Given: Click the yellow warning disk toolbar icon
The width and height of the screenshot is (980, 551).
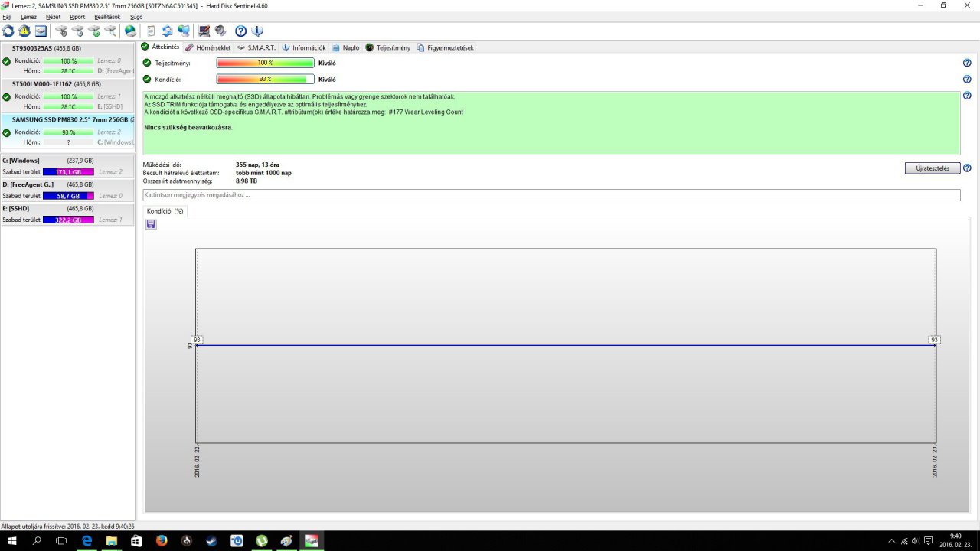Looking at the screenshot, I should [x=24, y=31].
